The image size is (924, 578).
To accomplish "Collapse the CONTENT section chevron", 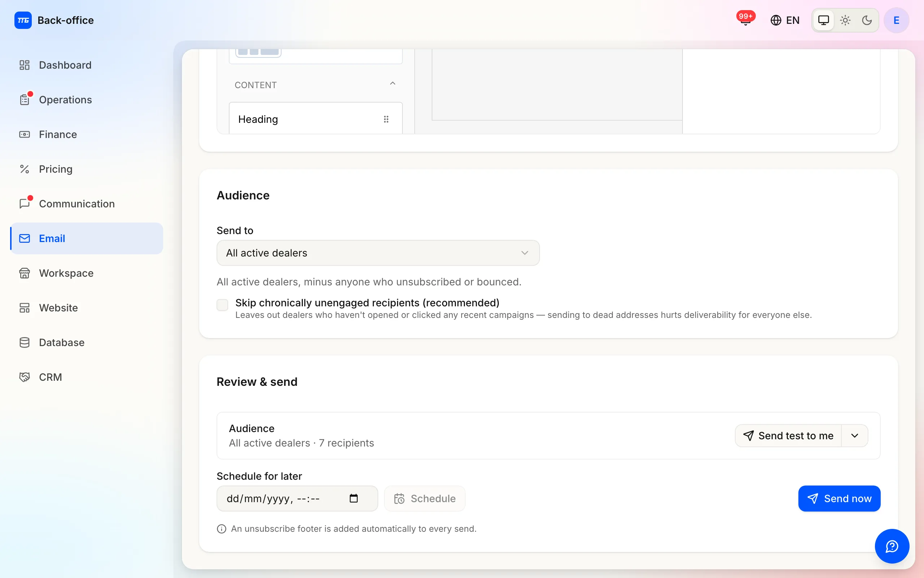I will coord(392,83).
